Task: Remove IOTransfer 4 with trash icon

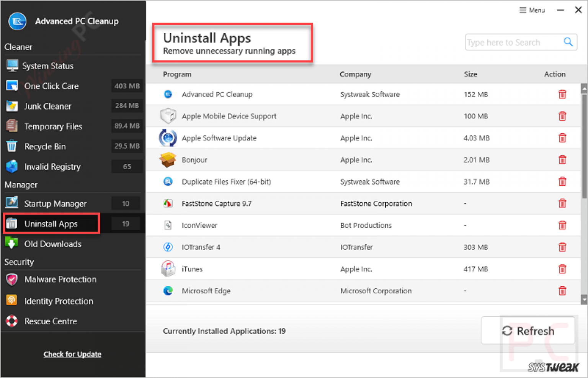Action: 562,247
